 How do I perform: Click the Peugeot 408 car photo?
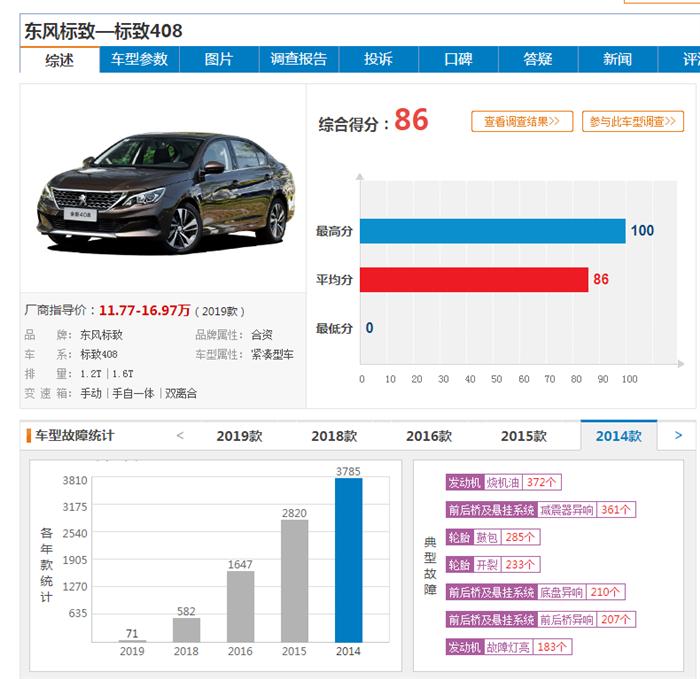coord(166,192)
